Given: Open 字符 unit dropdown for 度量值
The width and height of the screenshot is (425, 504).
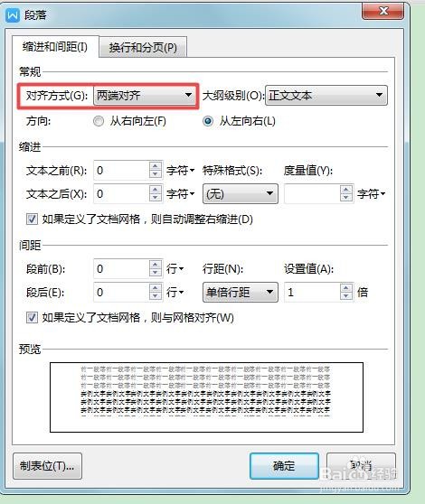Looking at the screenshot, I should click(371, 194).
